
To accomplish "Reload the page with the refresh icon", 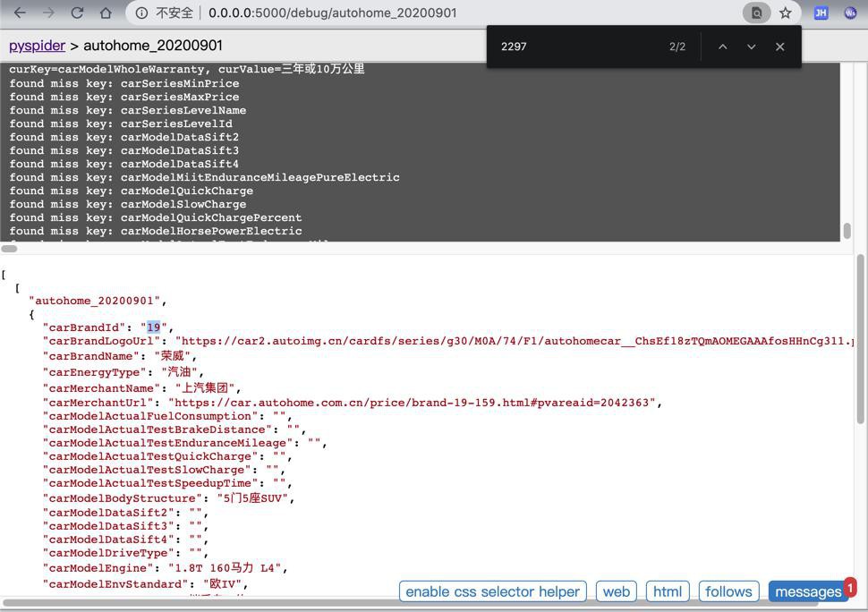I will (77, 13).
